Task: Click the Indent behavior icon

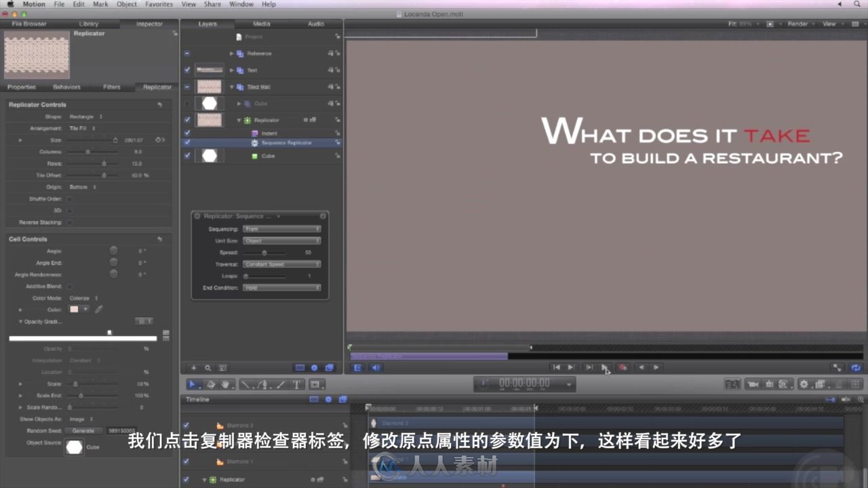Action: [255, 134]
